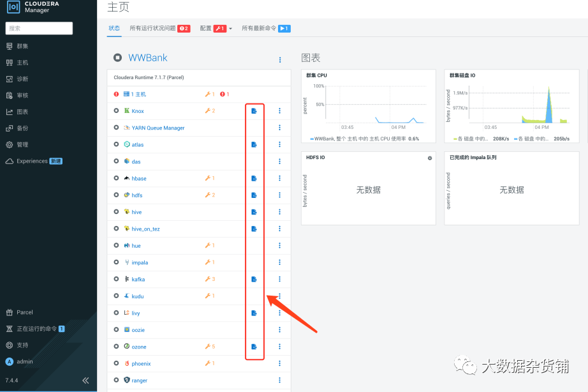Open the Knox service actions menu
The image size is (588, 392).
[x=279, y=110]
